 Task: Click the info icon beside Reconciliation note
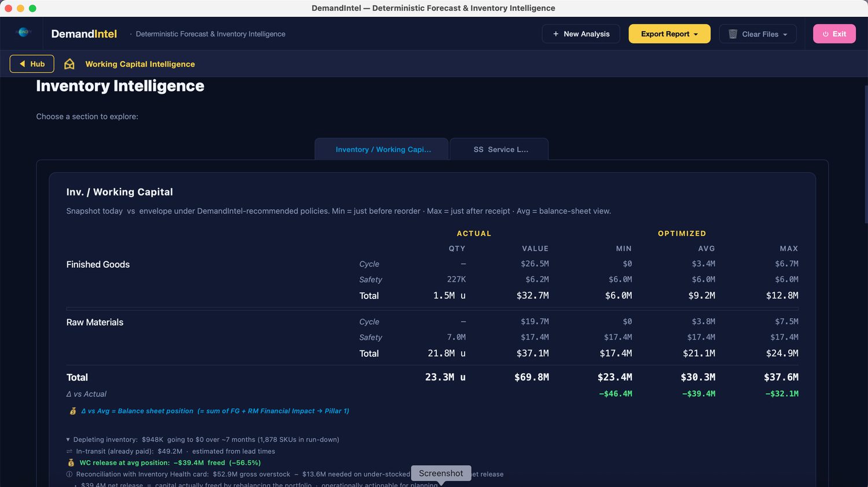69,474
